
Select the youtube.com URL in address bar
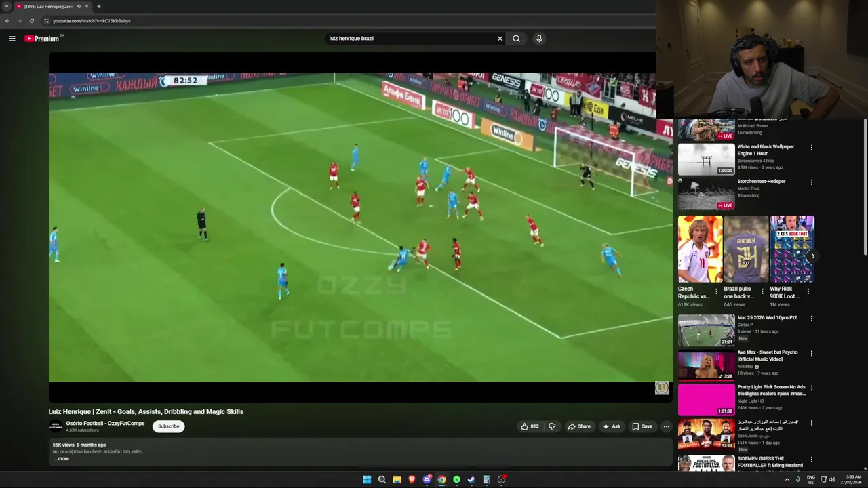(x=92, y=21)
